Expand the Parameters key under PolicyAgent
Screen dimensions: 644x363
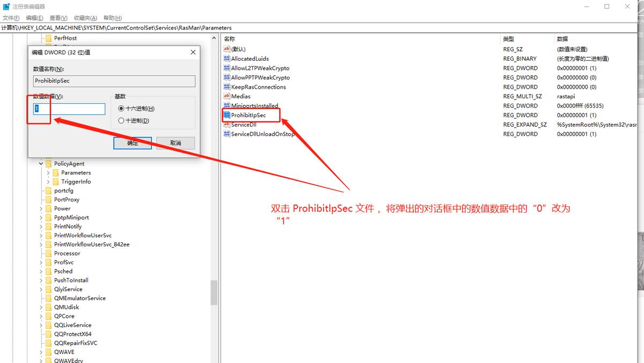(x=48, y=173)
